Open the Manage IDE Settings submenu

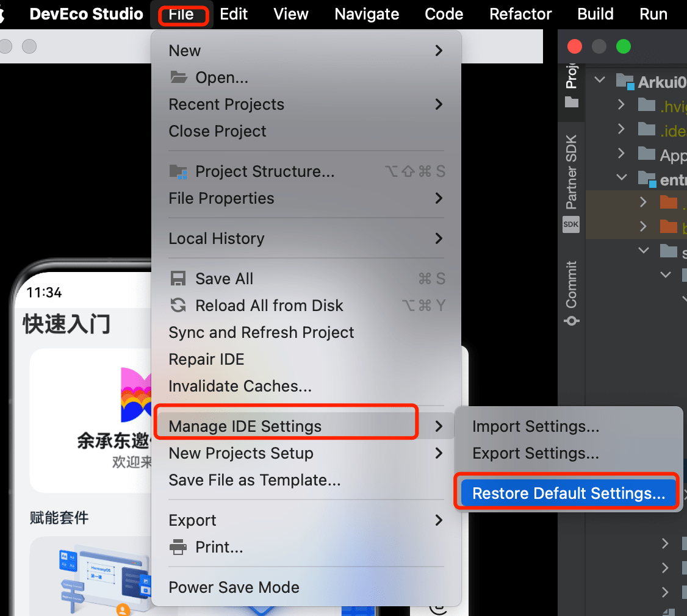pos(306,426)
